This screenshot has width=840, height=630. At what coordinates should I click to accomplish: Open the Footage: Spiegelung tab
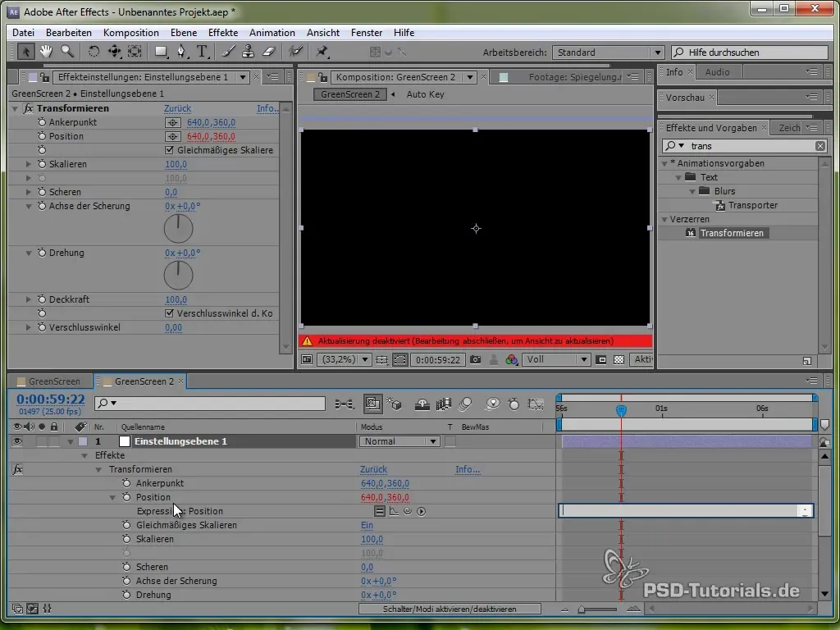coord(575,77)
